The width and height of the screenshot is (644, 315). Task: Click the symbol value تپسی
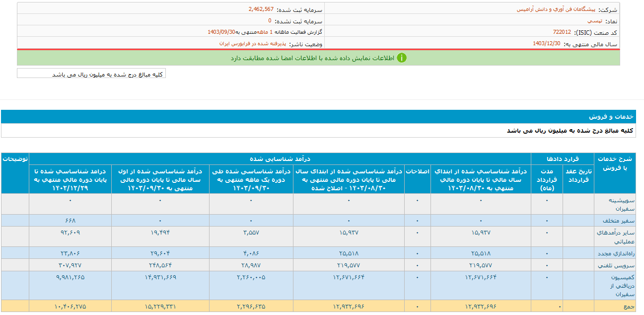(x=595, y=21)
